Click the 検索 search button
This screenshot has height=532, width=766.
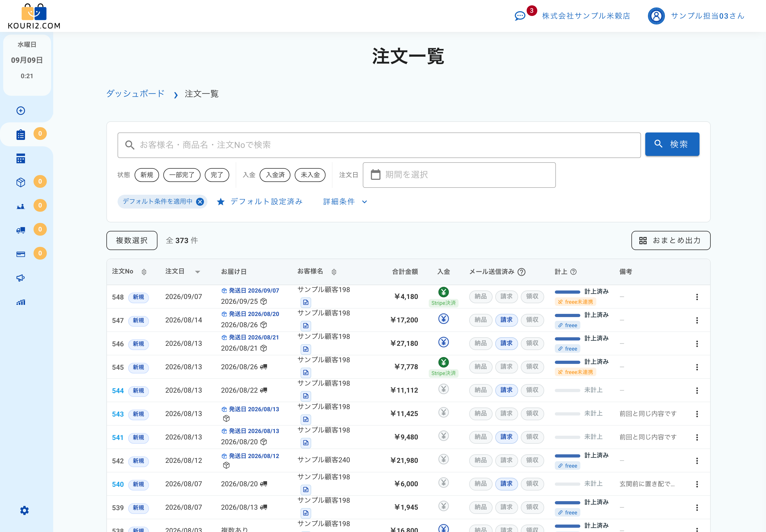pos(672,144)
